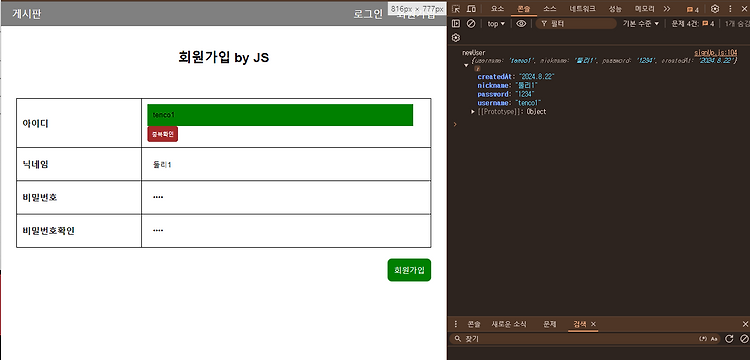Open the DevTools three-dot customize menu
The height and width of the screenshot is (360, 750).
(x=730, y=9)
